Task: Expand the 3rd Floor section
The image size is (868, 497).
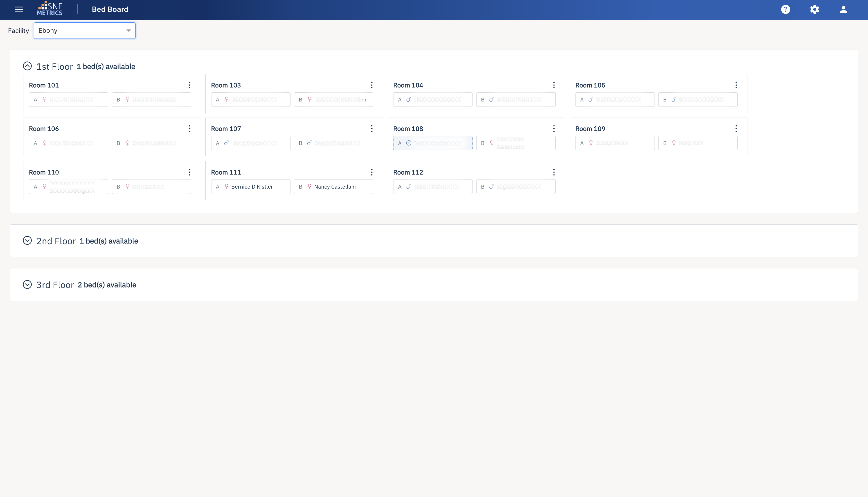Action: click(x=28, y=284)
